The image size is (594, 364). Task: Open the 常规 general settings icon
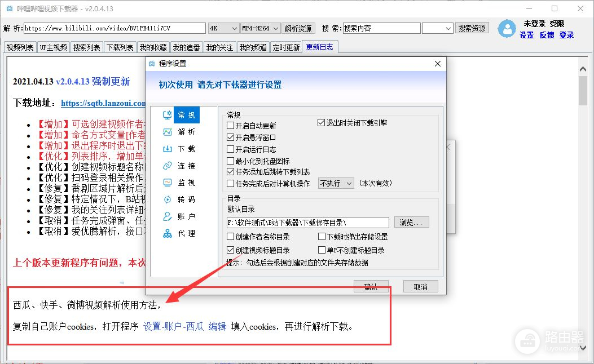click(167, 115)
